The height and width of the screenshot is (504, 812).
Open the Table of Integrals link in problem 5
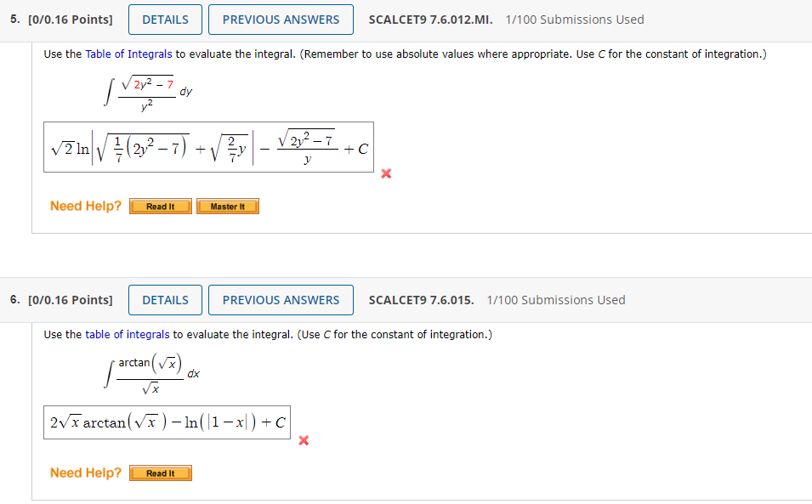point(128,54)
